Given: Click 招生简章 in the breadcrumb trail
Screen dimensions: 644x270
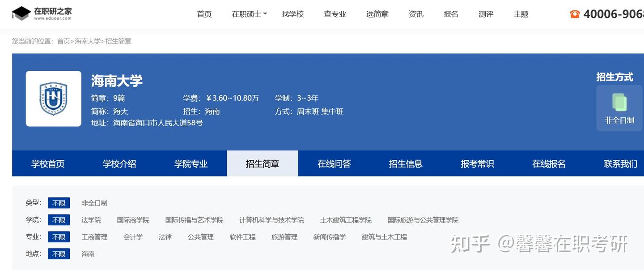Looking at the screenshot, I should (118, 41).
